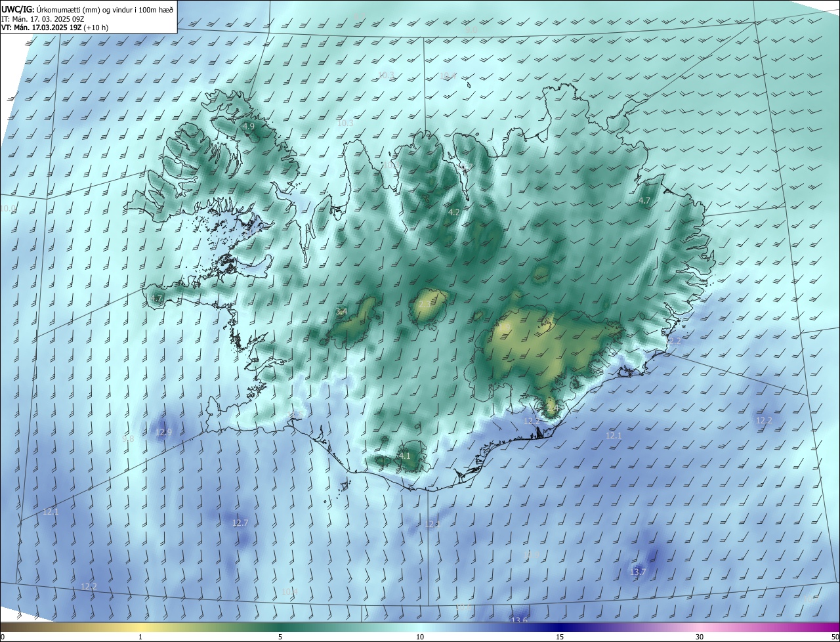Viewport: 840px width, 642px height.
Task: Click the 3.4 value label on the map
Action: coord(341,311)
